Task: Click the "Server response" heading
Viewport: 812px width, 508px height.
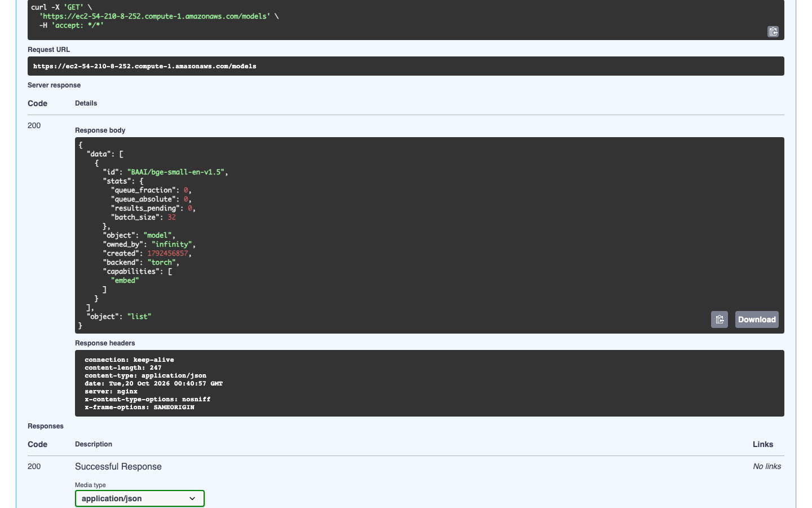Action: pyautogui.click(x=54, y=85)
